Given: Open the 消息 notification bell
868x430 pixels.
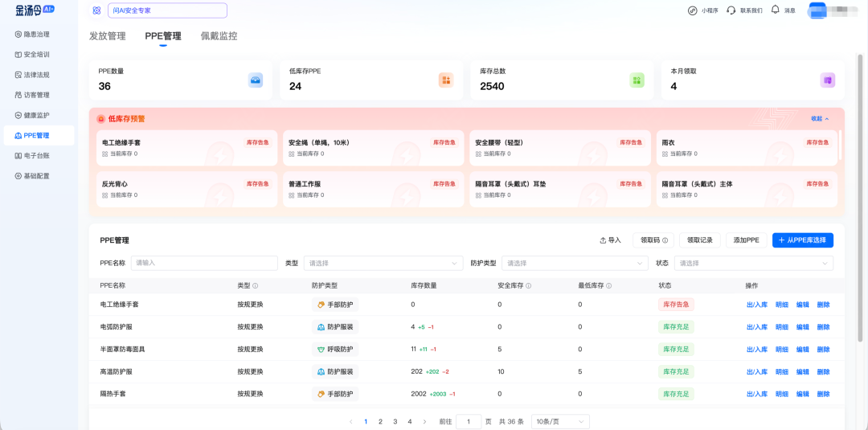Looking at the screenshot, I should [x=776, y=10].
